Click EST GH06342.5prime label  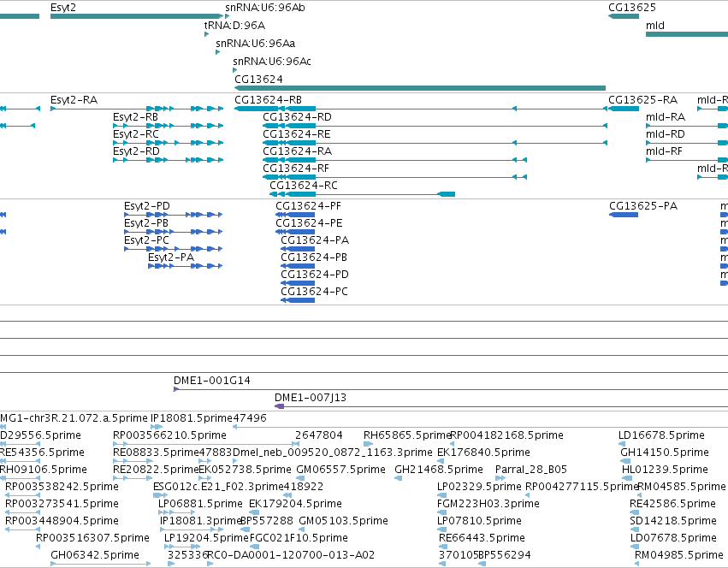95,555
